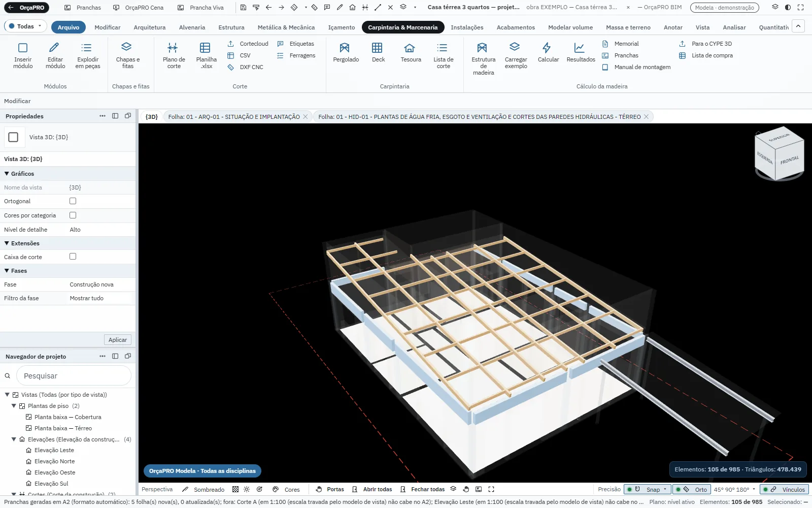Click the Plano de corte icon

[x=173, y=48]
